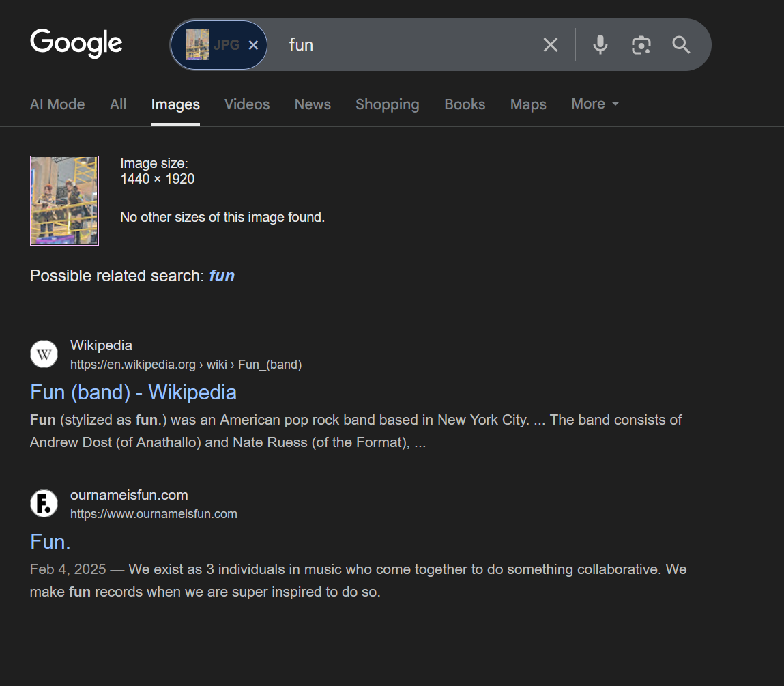Viewport: 784px width, 686px height.
Task: Click the ournameisfun.com F favicon
Action: click(44, 503)
